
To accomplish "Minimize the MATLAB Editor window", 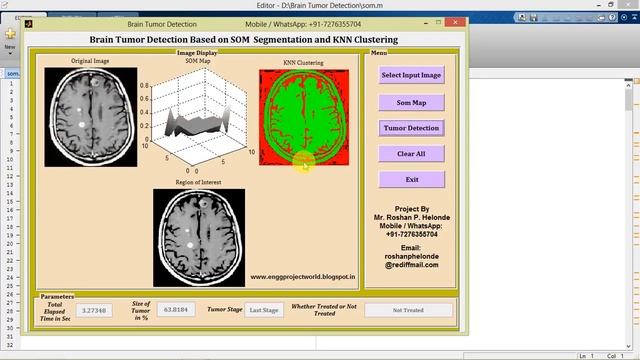I will click(599, 5).
